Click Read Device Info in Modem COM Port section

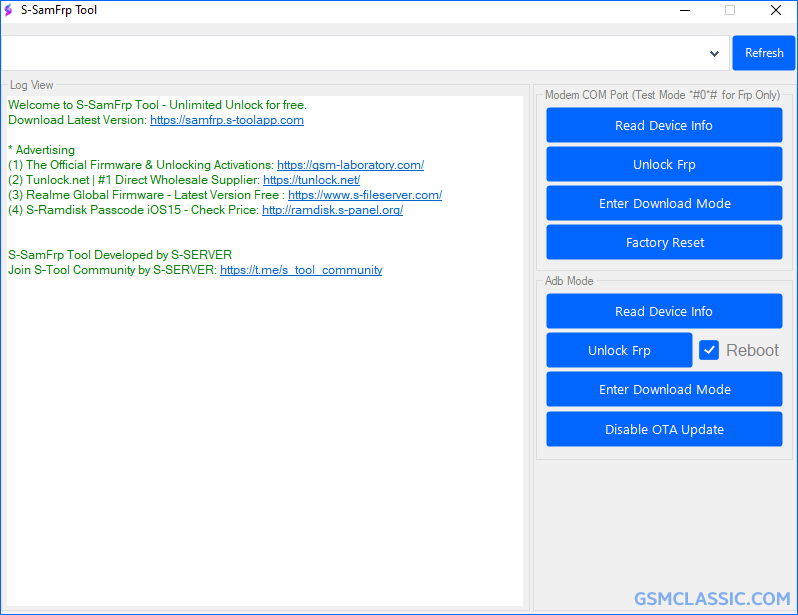pyautogui.click(x=664, y=125)
